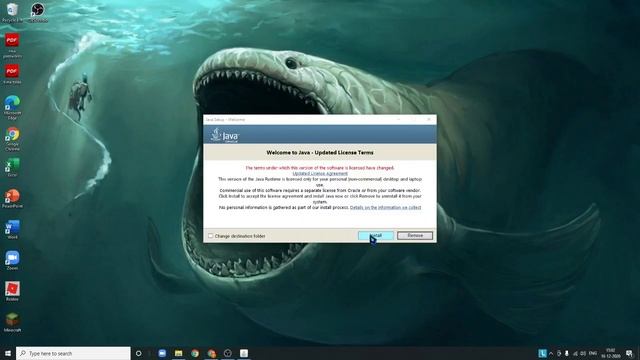Viewport: 640px width, 360px height.
Task: Select the OBS Studio desktop shortcut
Action: point(38,12)
